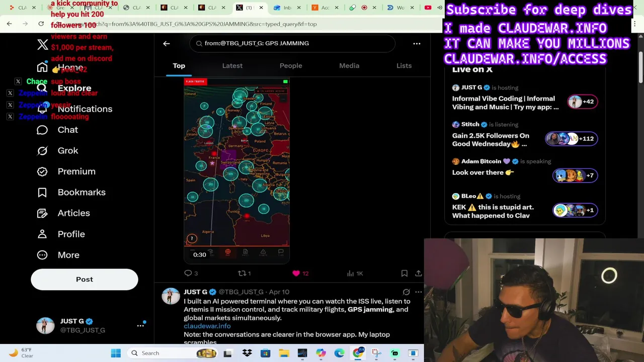Screen dimensions: 644x362
Task: Open the @TBG_JUST_G handle on the post
Action: point(241,292)
